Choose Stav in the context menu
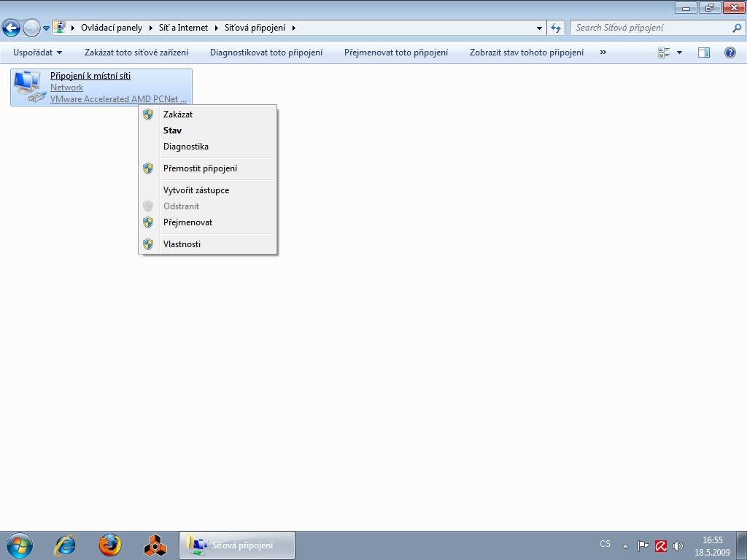 pyautogui.click(x=208, y=131)
